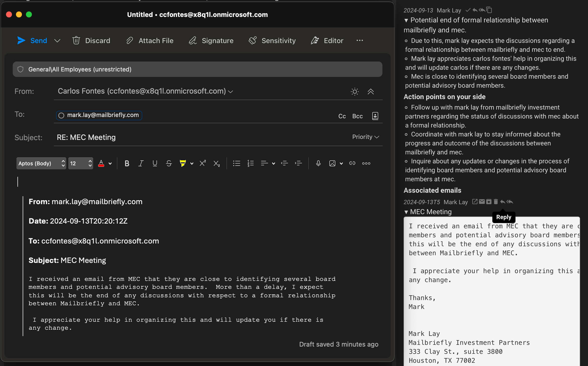Reply to the associated MEC Meeting email
Viewport: 588px width, 366px height.
tap(503, 202)
